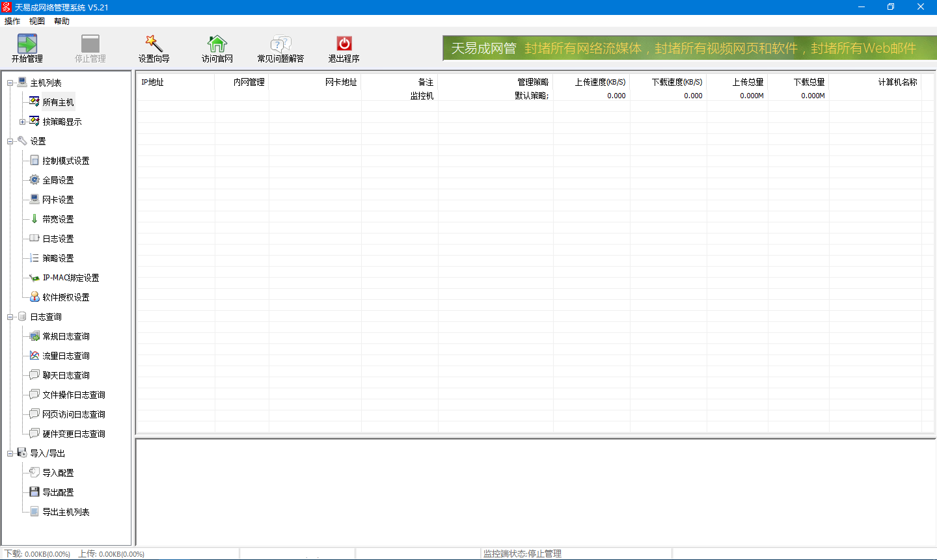Click the 设置 wrench icon
The width and height of the screenshot is (937, 560).
[x=22, y=140]
